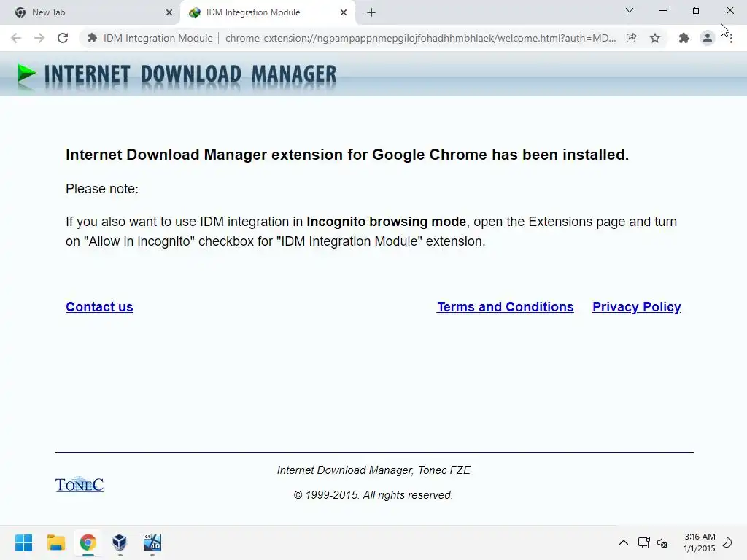Go forward to the next page
Image resolution: width=747 pixels, height=560 pixels.
point(39,38)
